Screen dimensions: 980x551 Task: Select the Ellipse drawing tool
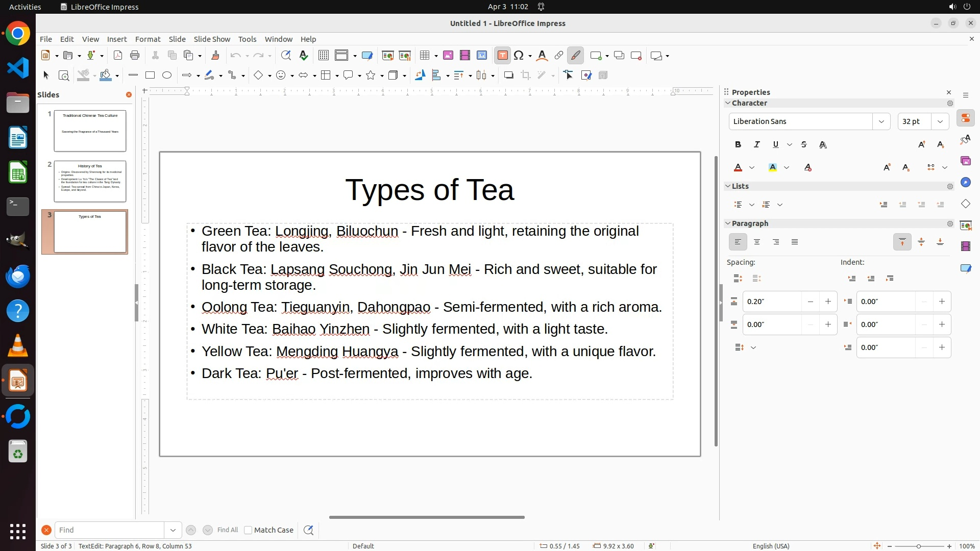(167, 76)
